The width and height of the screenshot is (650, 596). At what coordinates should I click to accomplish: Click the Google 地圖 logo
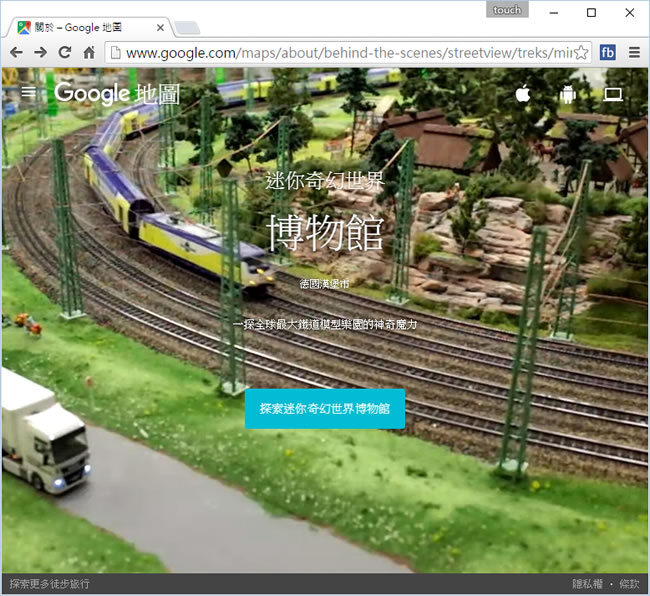117,94
